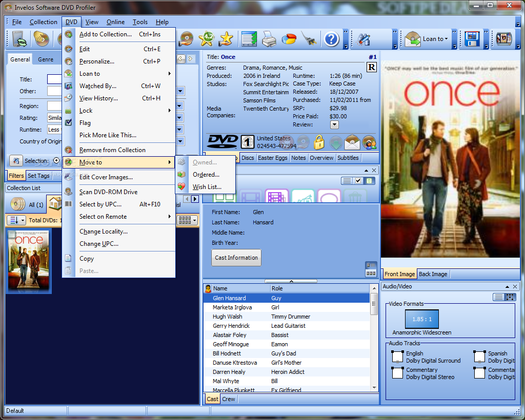Viewport: 525px width, 420px height.
Task: Toggle the checkmark view button in features panel
Action: tap(358, 181)
